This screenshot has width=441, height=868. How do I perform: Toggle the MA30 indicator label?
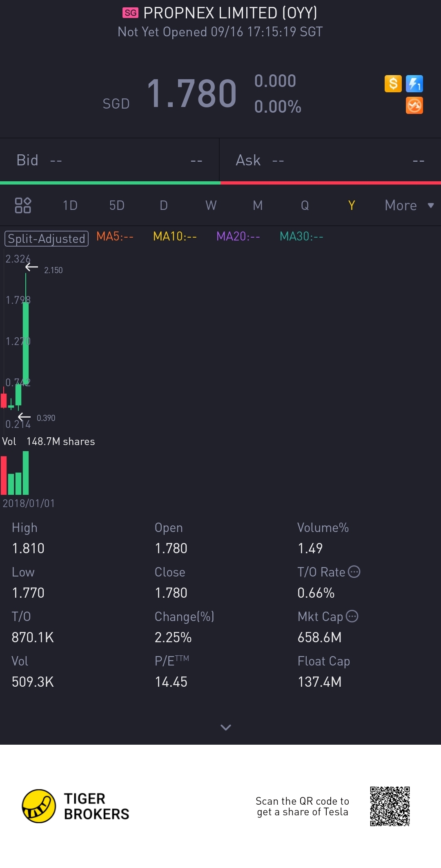point(301,236)
